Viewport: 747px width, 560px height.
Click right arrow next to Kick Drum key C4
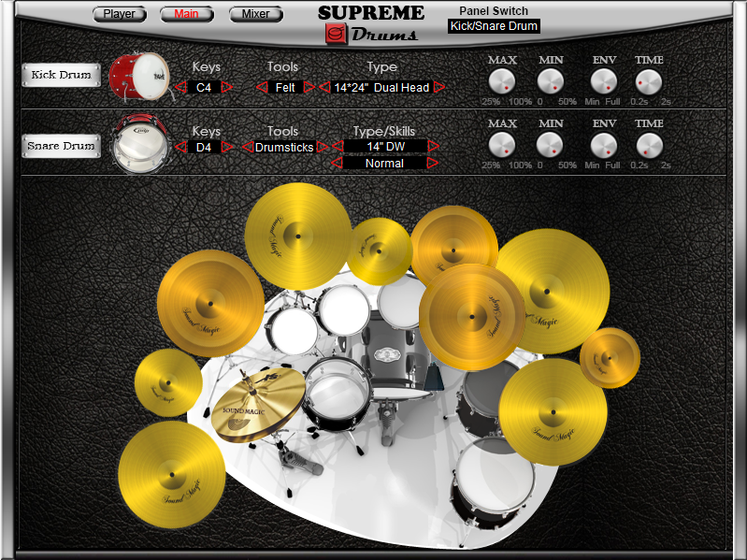point(227,88)
